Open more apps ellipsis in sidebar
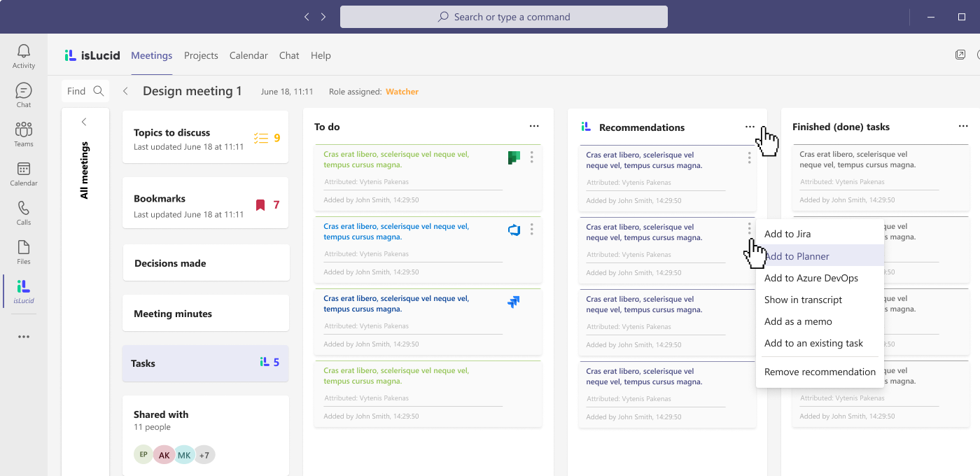This screenshot has height=476, width=980. coord(24,337)
